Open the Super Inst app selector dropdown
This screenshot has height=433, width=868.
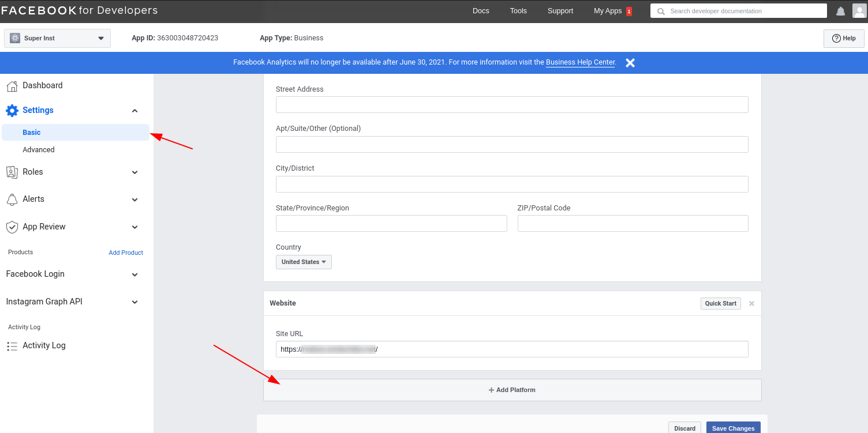coord(57,39)
